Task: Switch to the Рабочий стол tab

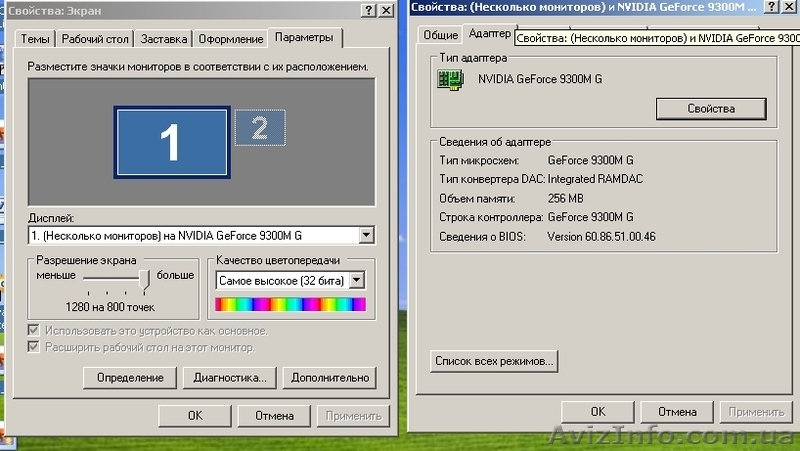Action: point(95,39)
